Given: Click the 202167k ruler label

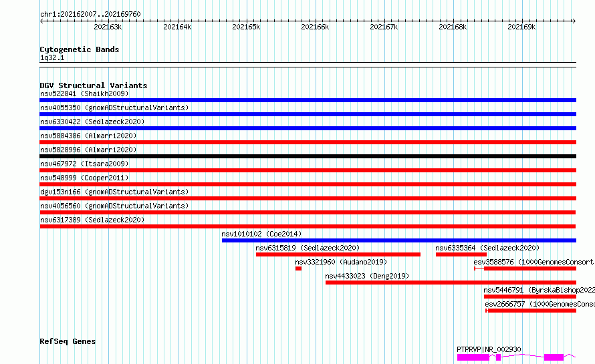Looking at the screenshot, I should click(384, 27).
